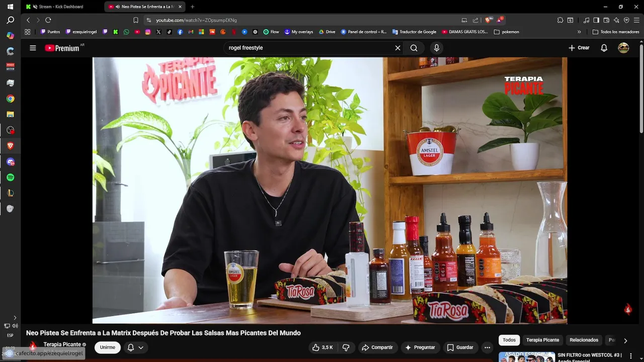
Task: Open a new browser tab
Action: coord(192,7)
